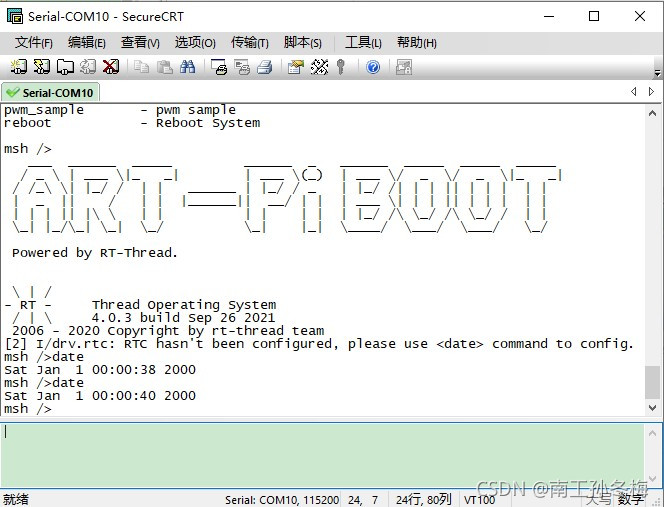The width and height of the screenshot is (664, 507).
Task: Click the SecureCRT title bar app icon
Action: pos(15,16)
